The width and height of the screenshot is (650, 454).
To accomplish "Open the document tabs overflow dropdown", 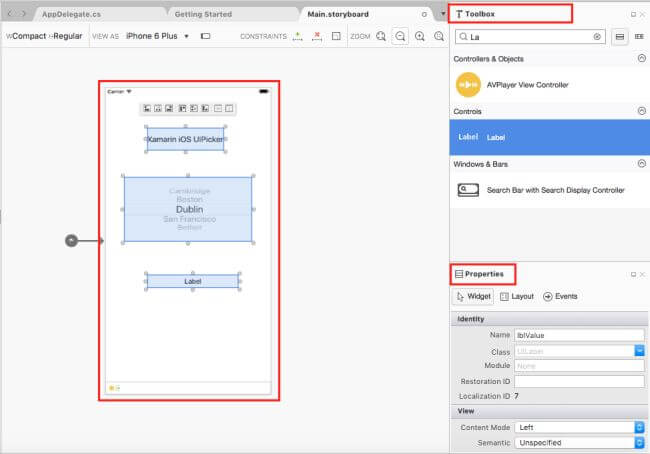I will pyautogui.click(x=443, y=14).
